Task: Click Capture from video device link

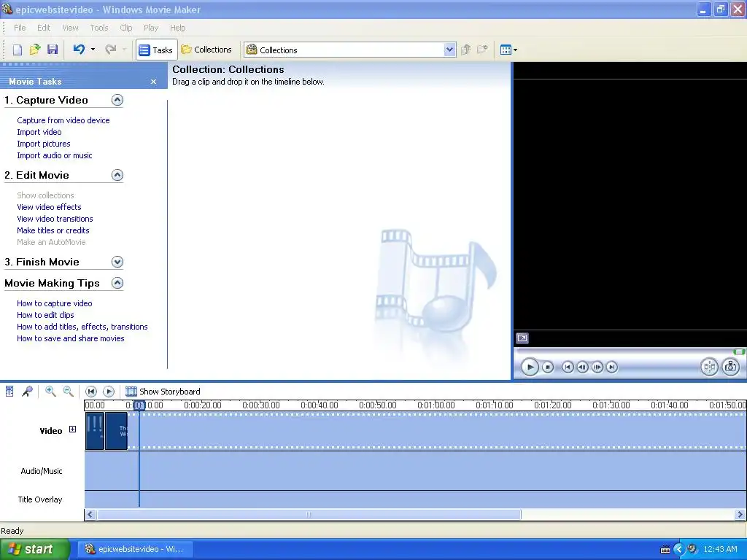Action: coord(63,120)
